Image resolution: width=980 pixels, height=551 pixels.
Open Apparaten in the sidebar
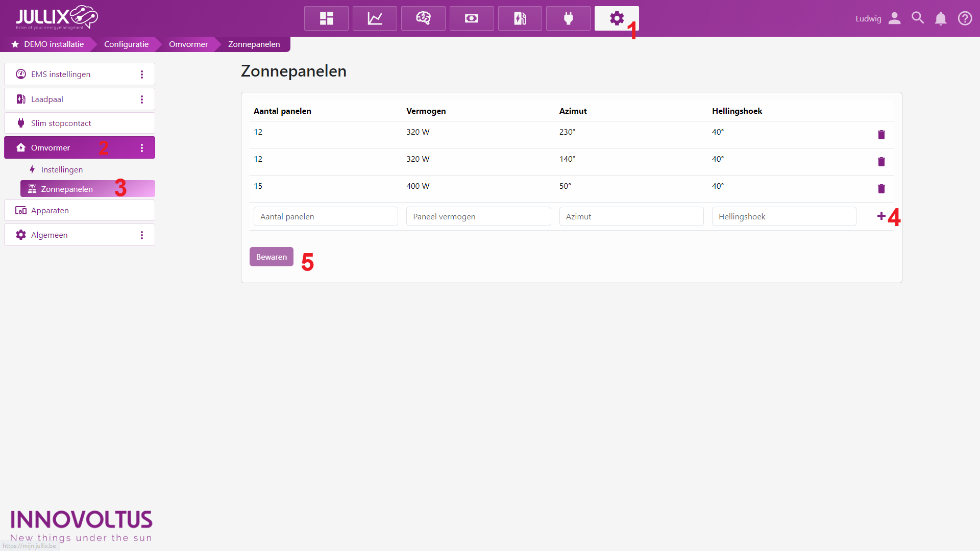point(50,211)
